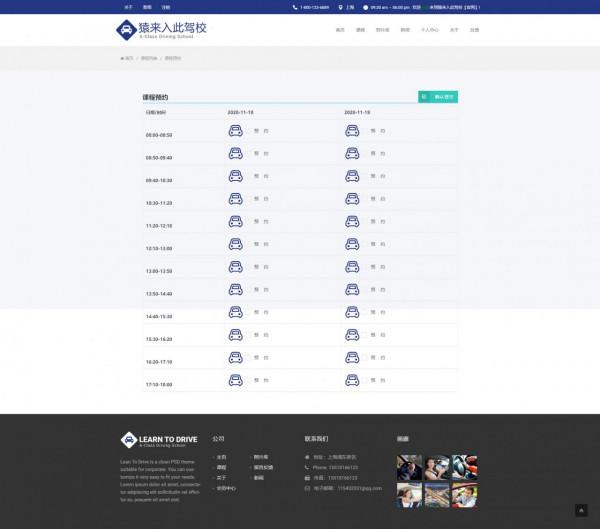Tick 预约 for 10:30-11:20, second date column
The width and height of the screenshot is (600, 529).
[365, 199]
